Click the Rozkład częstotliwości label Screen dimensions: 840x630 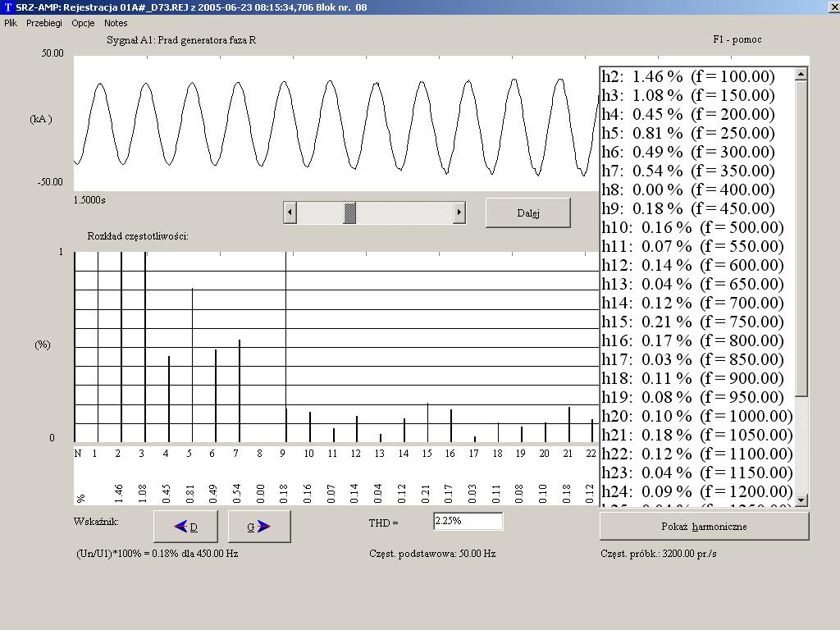pyautogui.click(x=138, y=236)
